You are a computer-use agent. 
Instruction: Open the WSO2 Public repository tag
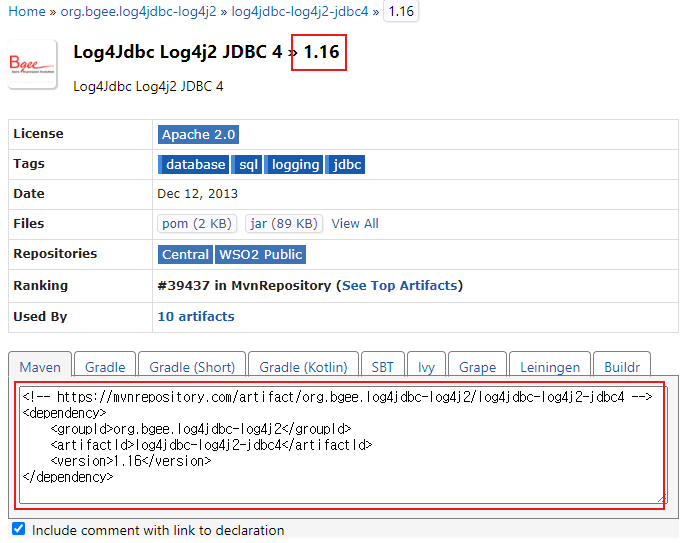(x=261, y=255)
